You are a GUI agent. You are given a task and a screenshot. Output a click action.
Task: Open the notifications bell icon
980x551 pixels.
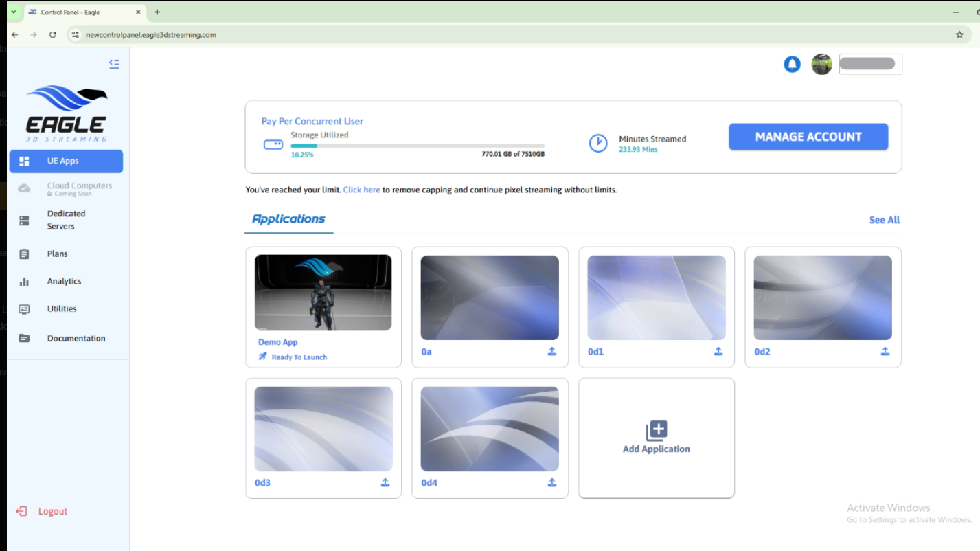point(792,65)
